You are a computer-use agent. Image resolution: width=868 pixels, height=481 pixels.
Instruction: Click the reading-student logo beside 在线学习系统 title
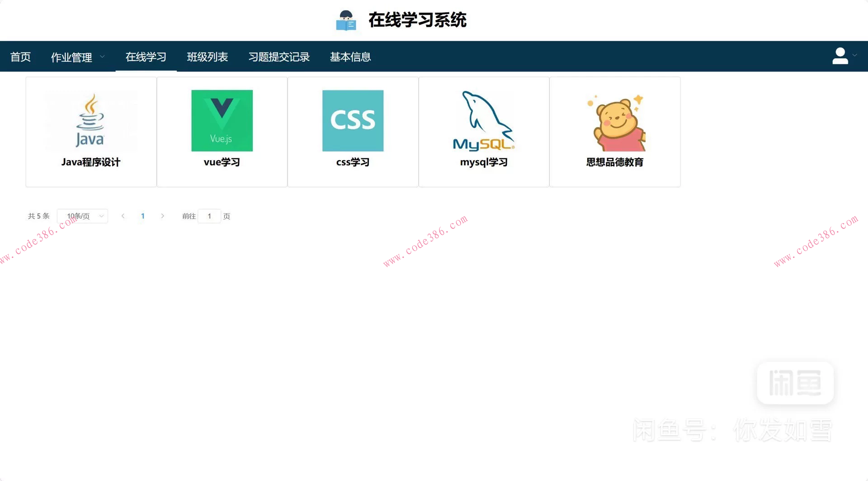click(346, 20)
